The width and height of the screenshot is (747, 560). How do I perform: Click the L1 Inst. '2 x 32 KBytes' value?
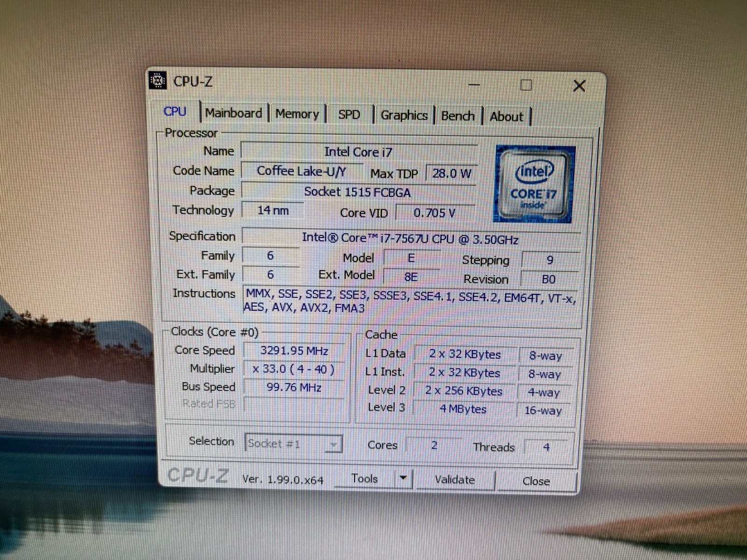point(465,373)
